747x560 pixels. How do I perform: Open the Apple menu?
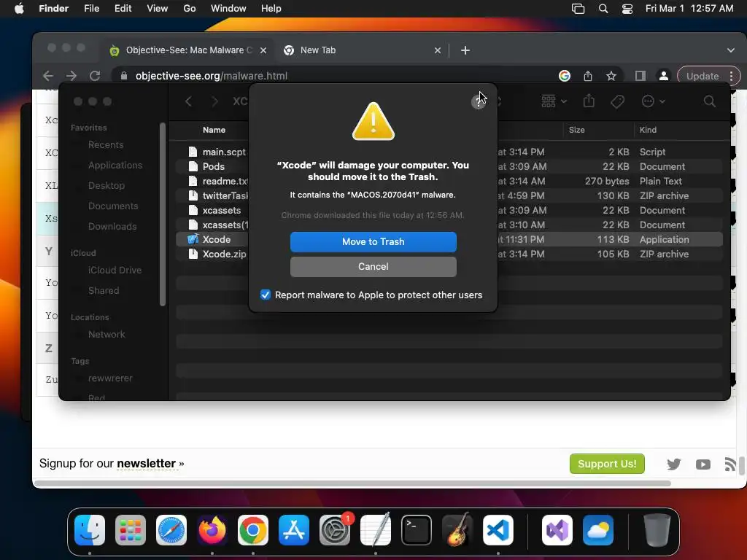click(19, 9)
